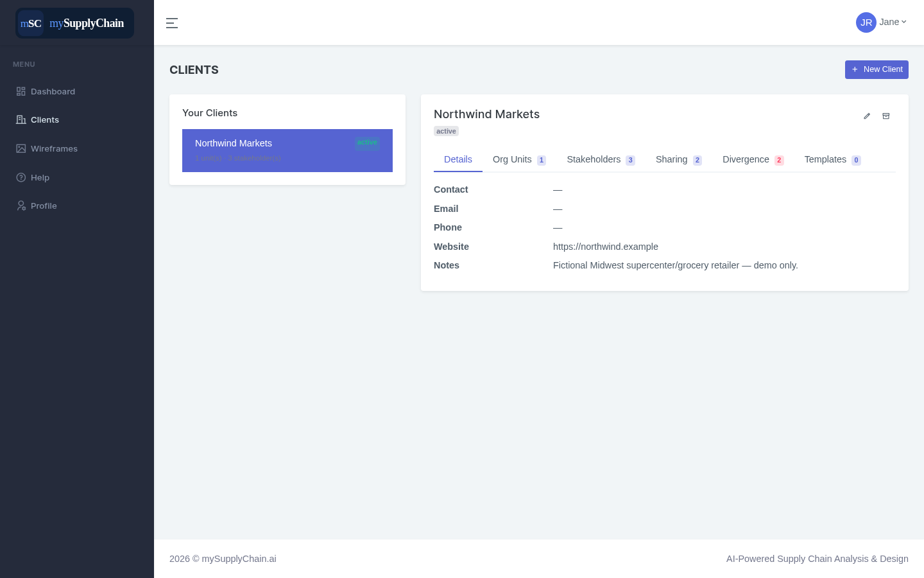Click the notes text about Midwest retailer
Image resolution: width=924 pixels, height=578 pixels.
pos(676,265)
